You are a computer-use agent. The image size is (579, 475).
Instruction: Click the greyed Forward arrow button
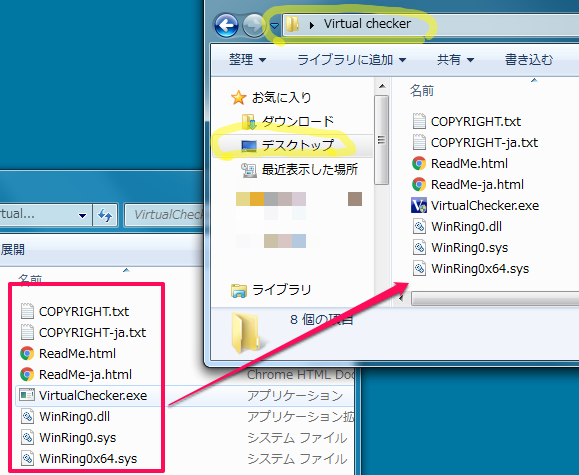254,25
